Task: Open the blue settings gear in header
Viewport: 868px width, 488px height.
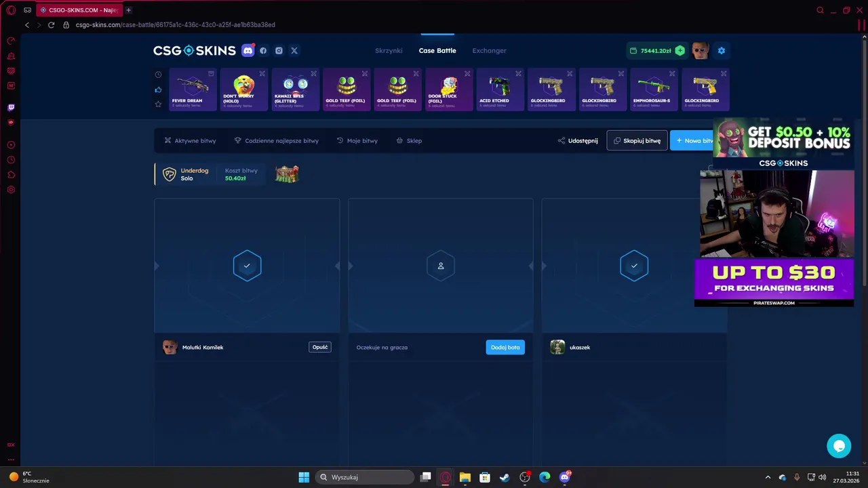Action: tap(722, 50)
